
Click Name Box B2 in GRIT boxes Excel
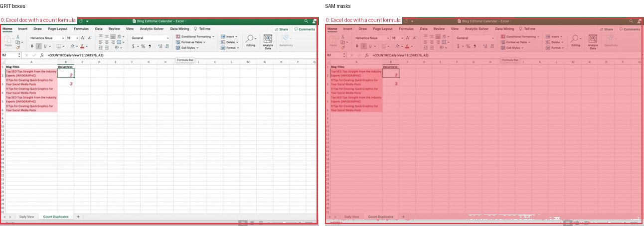(10, 55)
